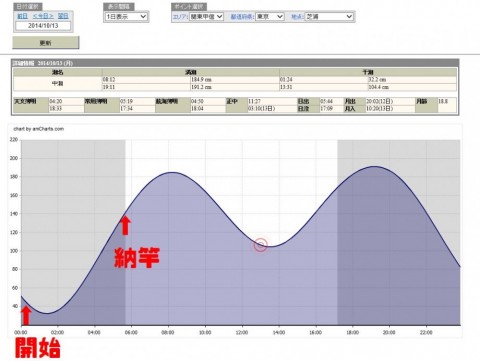The width and height of the screenshot is (480, 361).
Task: Click the 今日 today link
Action: (43, 16)
